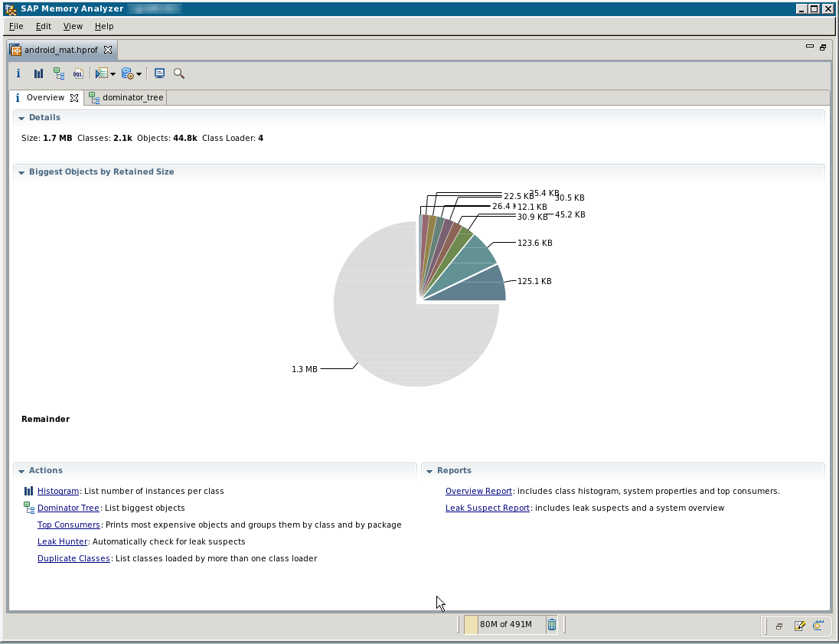Click the restore views icon in status bar
Image resolution: width=839 pixels, height=644 pixels.
point(779,626)
